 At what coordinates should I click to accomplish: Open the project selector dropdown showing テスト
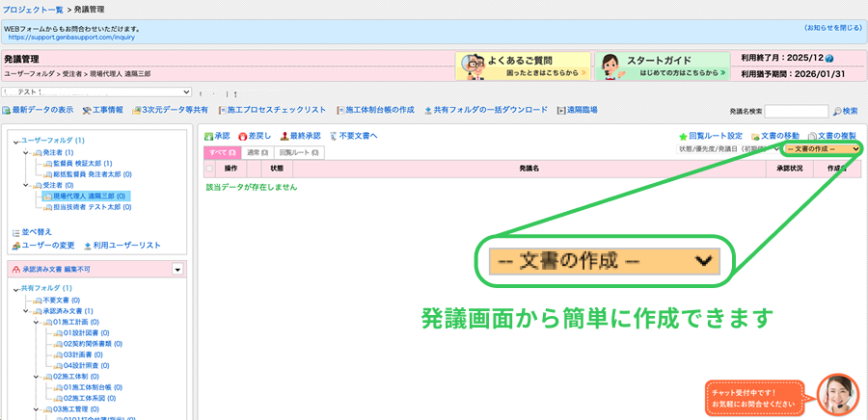coord(94,92)
